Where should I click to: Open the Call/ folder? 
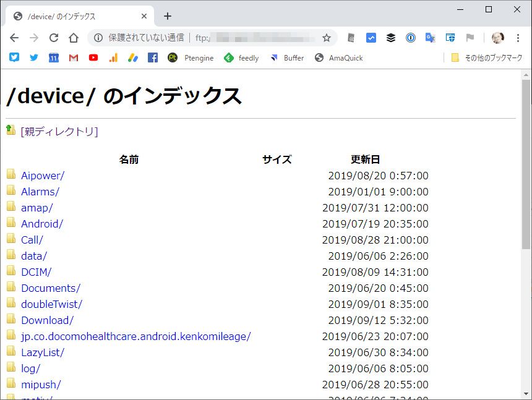coord(32,240)
